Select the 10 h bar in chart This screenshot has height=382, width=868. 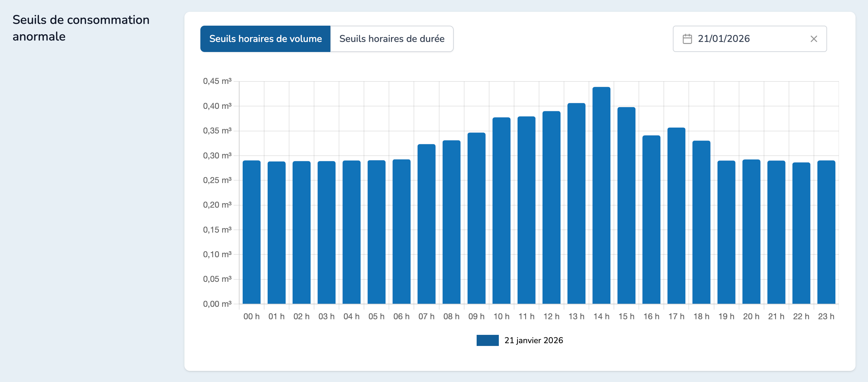(501, 211)
